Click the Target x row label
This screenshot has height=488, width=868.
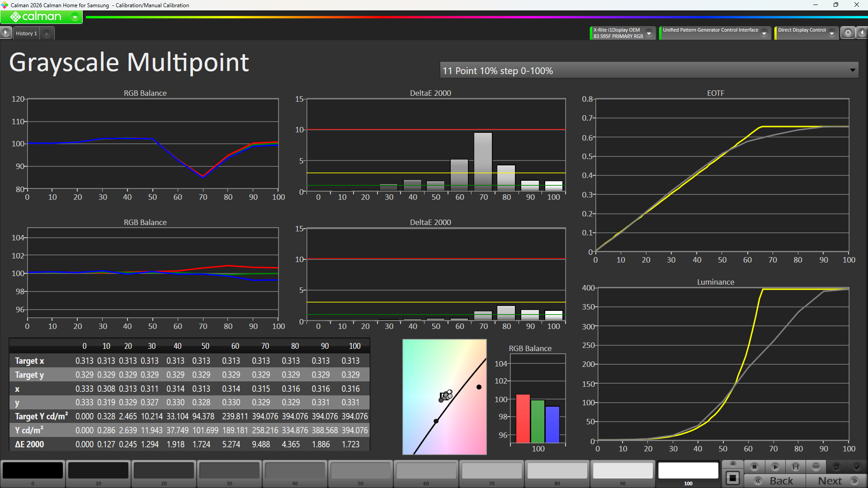click(29, 361)
